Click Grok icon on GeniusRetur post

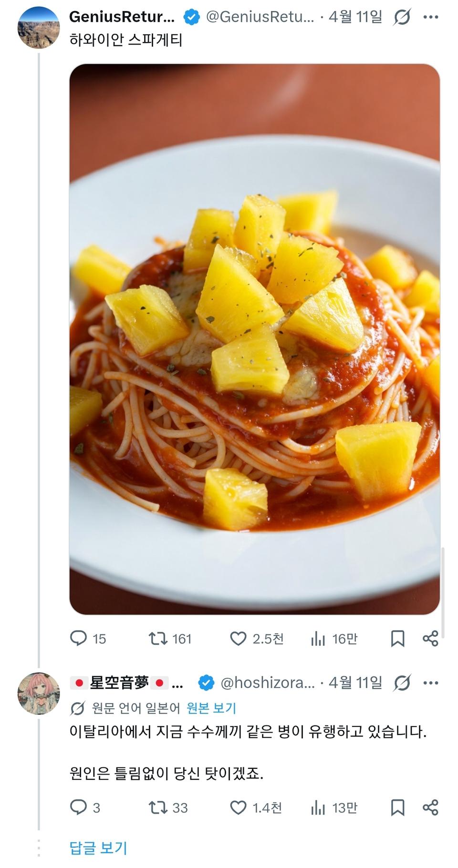[402, 17]
